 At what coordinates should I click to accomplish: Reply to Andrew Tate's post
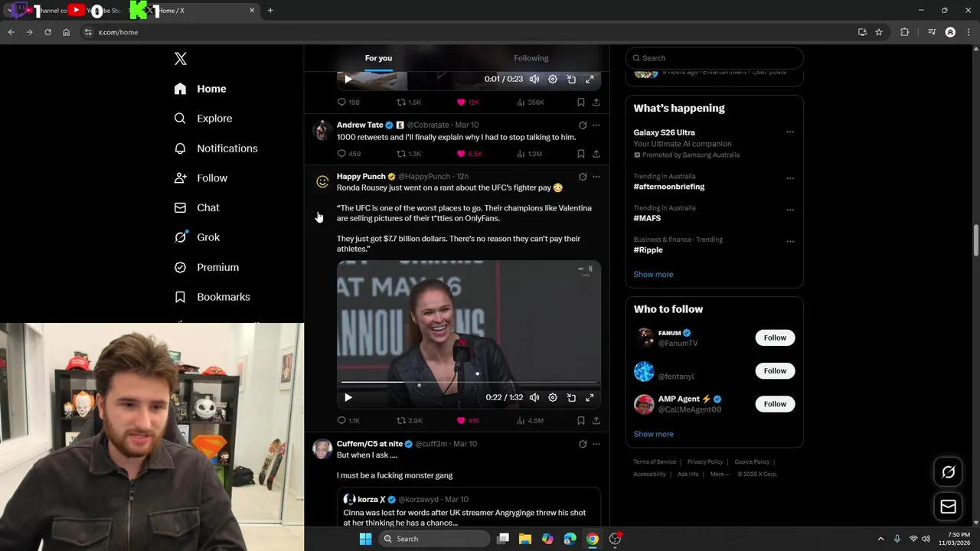click(x=348, y=154)
